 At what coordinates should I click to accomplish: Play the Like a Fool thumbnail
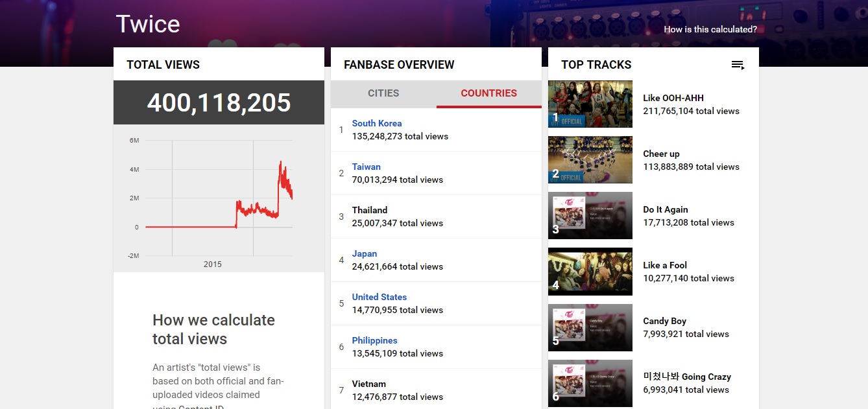(590, 271)
